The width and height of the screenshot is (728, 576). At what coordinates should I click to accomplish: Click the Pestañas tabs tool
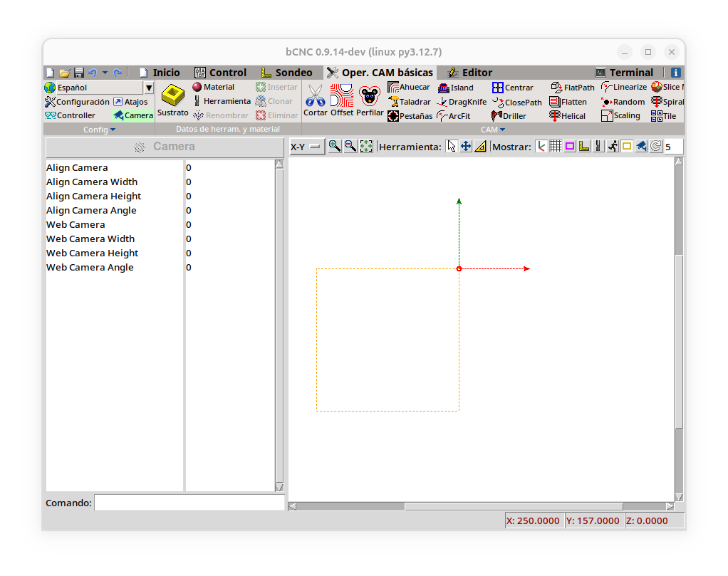tap(410, 116)
